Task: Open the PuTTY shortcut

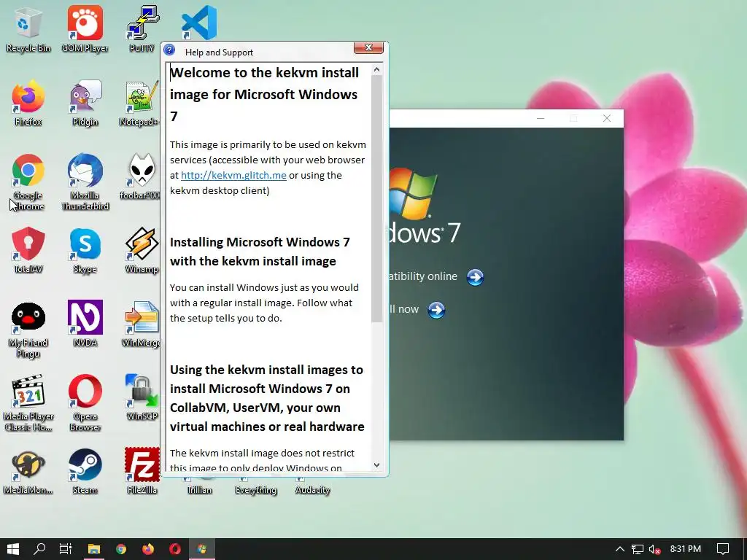Action: [x=142, y=28]
